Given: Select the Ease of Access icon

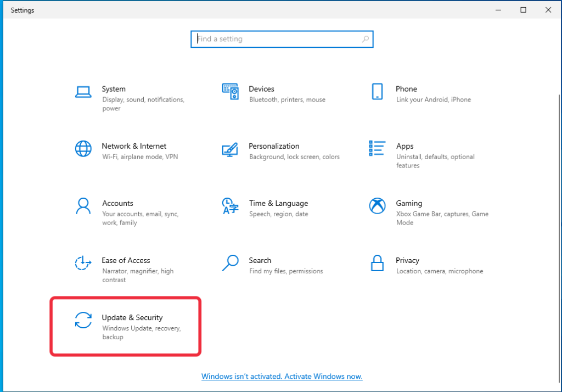Looking at the screenshot, I should click(x=83, y=263).
